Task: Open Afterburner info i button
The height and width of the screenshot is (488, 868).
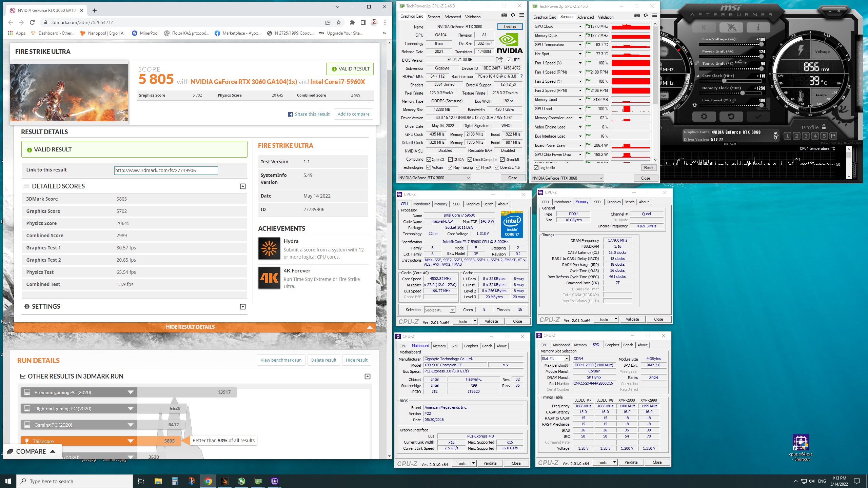Action: coord(758,27)
